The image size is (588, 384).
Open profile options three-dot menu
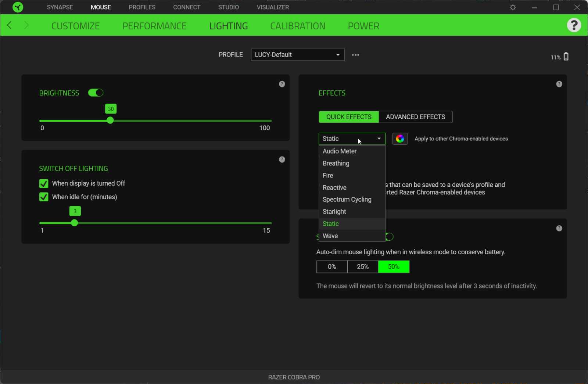tap(355, 55)
